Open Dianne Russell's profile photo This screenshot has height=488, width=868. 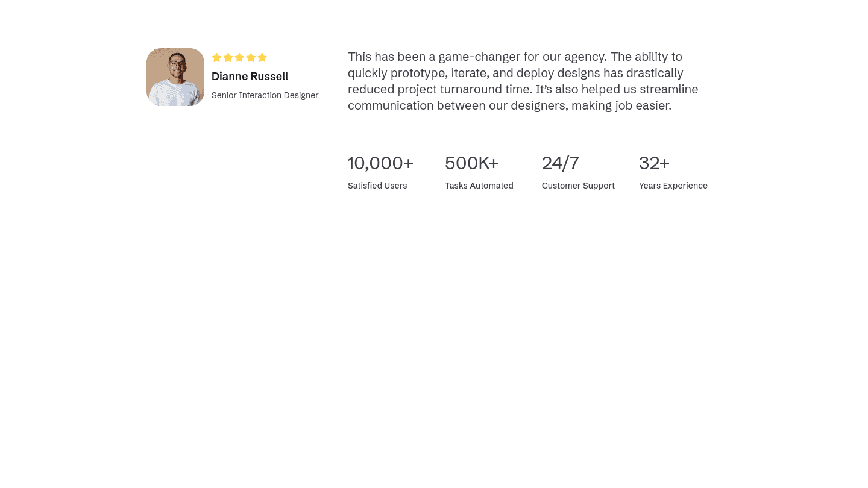point(175,77)
